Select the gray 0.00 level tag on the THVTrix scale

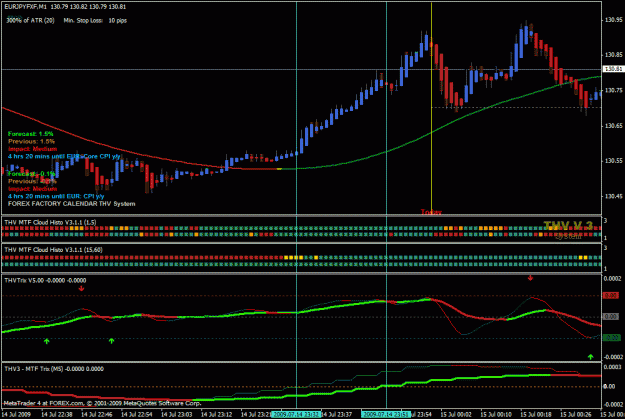coord(611,317)
